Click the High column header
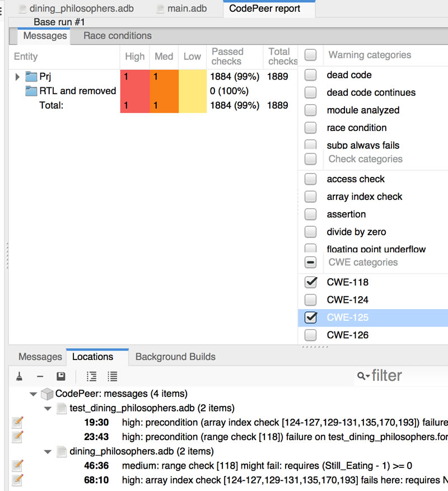Viewport: 448px width, 491px height. coord(135,57)
